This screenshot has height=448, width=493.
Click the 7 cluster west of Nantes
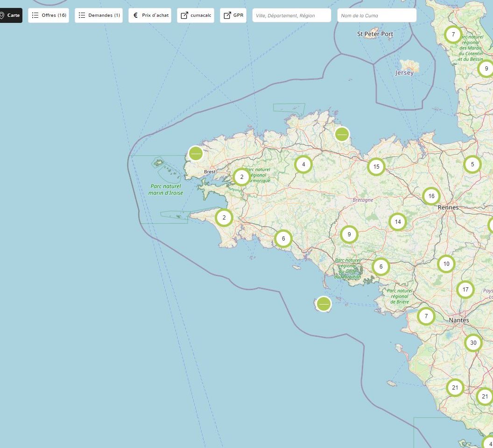426,316
